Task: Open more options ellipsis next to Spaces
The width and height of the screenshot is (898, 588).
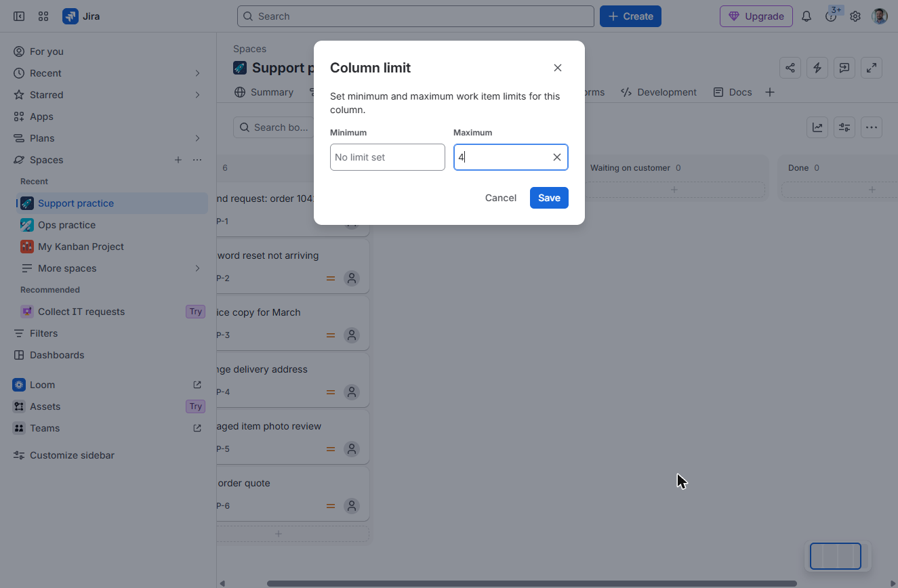Action: tap(197, 160)
